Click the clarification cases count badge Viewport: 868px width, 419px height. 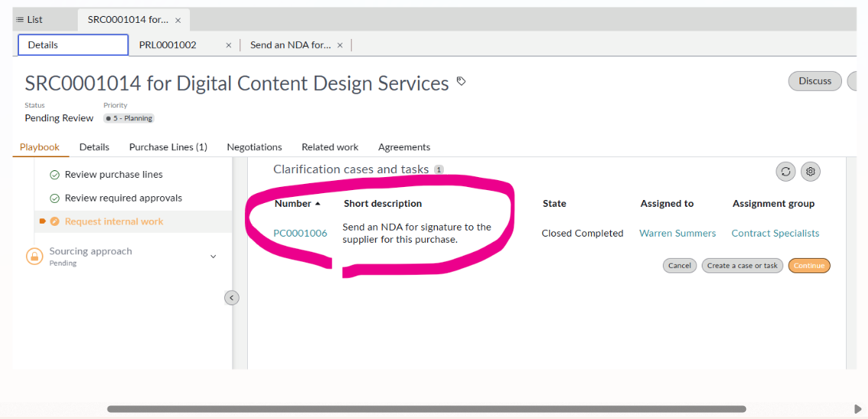coord(439,169)
